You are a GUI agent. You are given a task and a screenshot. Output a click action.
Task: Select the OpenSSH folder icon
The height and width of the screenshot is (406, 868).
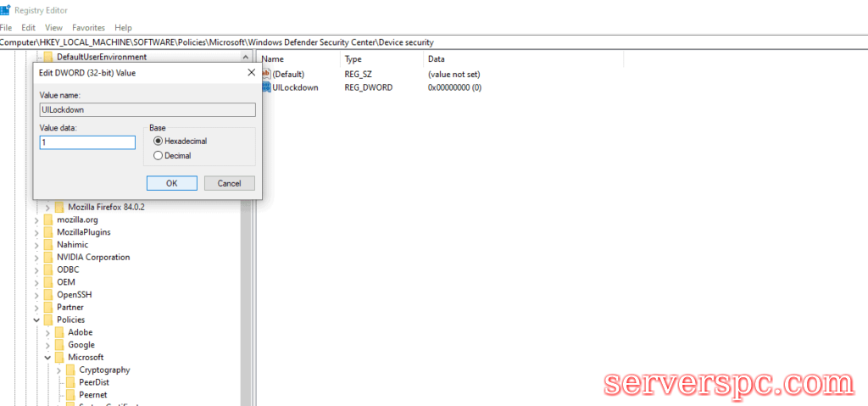pos(48,294)
